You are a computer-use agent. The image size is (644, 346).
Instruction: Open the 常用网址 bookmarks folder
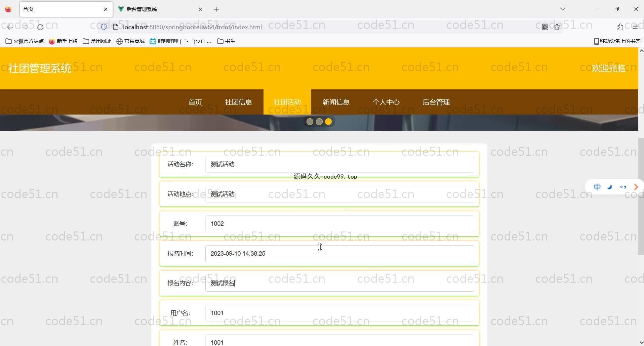point(97,41)
